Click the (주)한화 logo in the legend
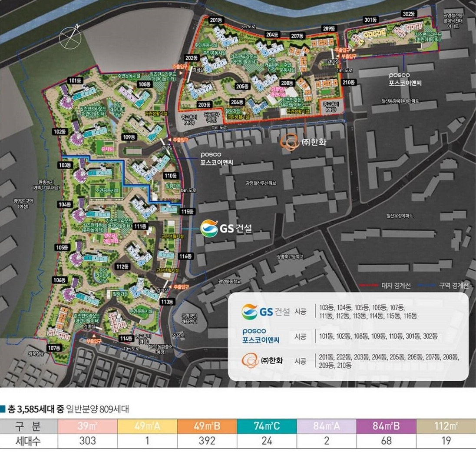Viewport: 476px width, 456px height. pos(262,361)
